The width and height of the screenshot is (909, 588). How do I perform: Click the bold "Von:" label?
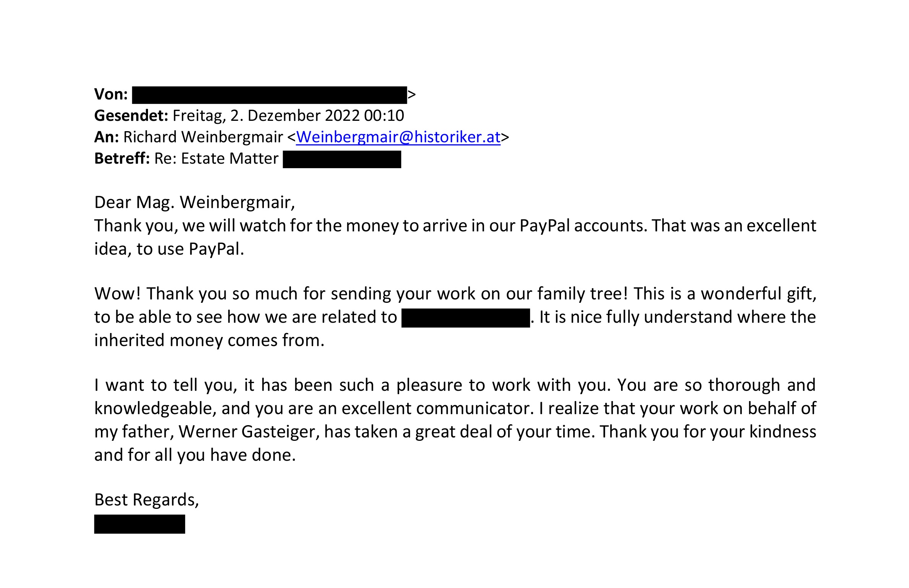click(x=111, y=94)
